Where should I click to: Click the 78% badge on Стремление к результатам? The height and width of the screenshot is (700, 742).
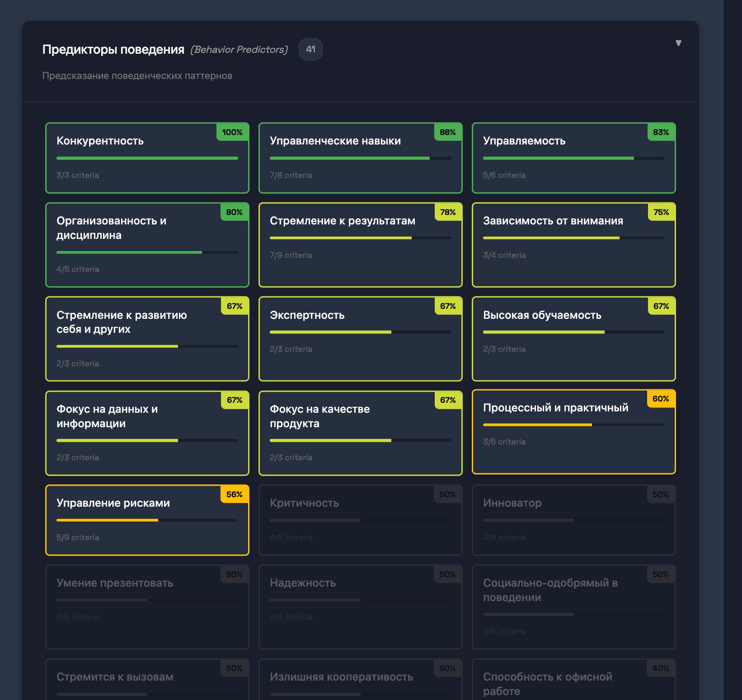447,212
